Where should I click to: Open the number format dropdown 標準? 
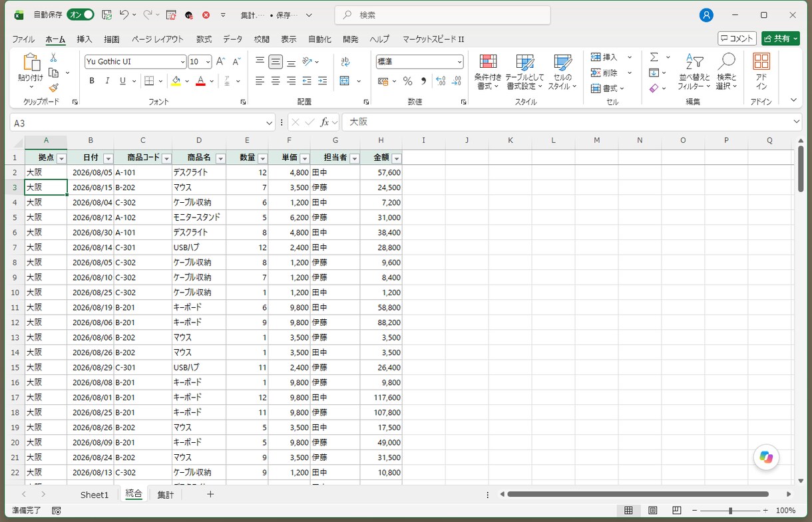coord(459,62)
